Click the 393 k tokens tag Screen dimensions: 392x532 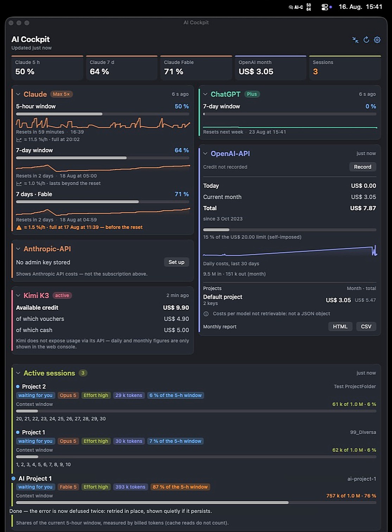130,487
